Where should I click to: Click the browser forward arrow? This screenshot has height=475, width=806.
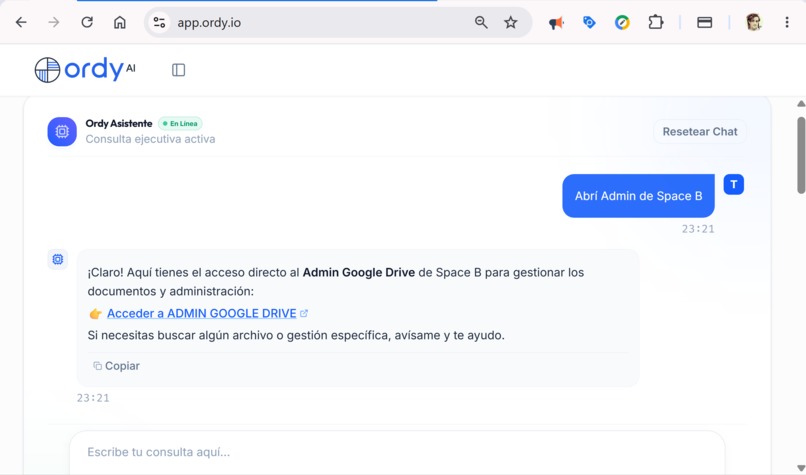[53, 23]
